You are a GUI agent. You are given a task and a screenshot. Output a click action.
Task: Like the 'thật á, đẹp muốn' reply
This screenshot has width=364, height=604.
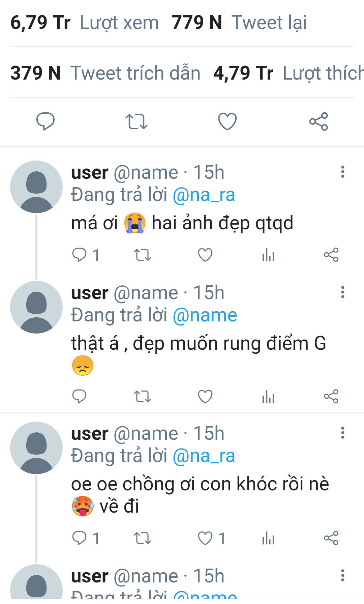(x=205, y=396)
